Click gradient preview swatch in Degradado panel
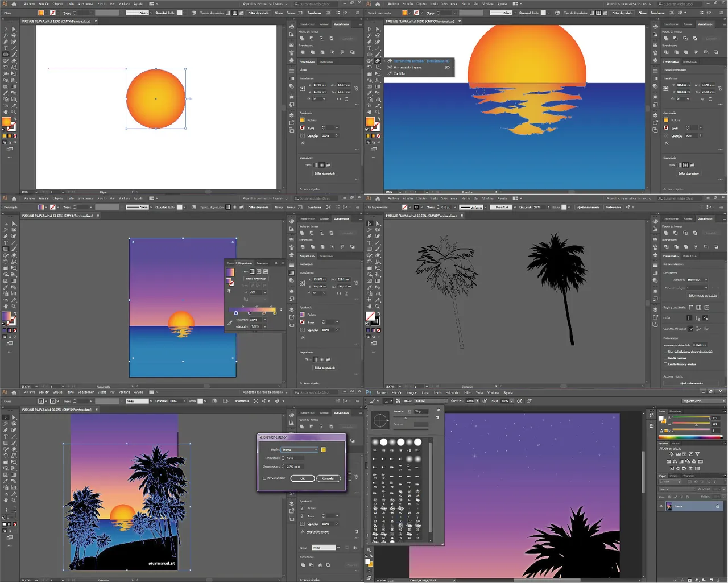728x583 pixels. coord(230,272)
